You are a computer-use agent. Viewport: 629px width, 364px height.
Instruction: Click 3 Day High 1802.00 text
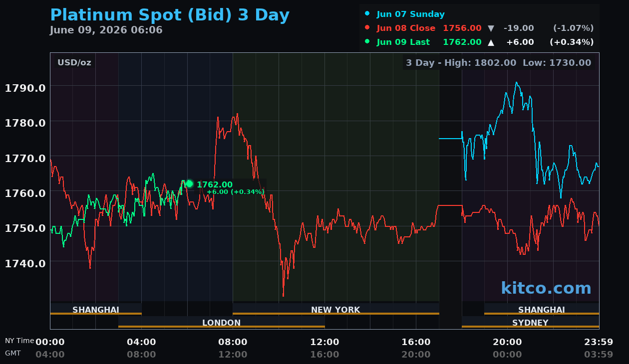click(x=461, y=63)
